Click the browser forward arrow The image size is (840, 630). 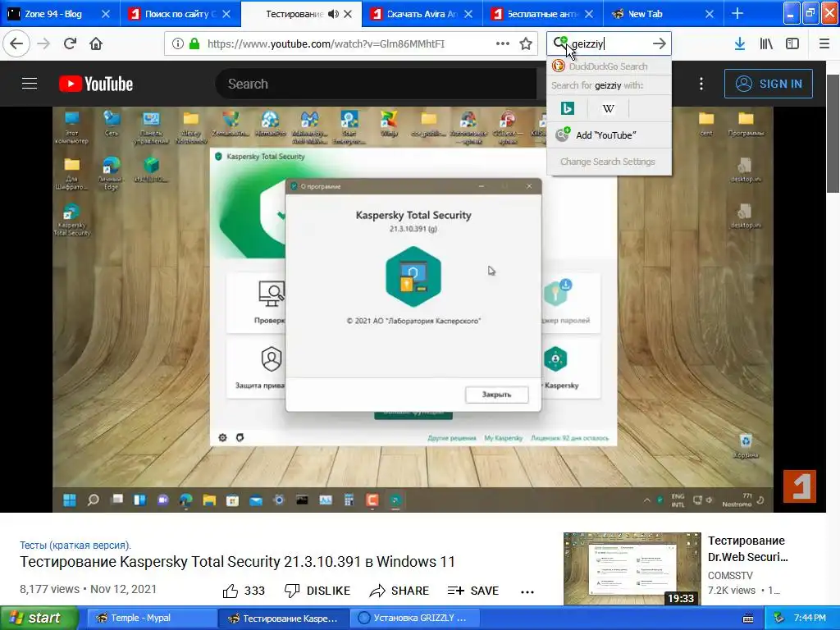(x=43, y=44)
